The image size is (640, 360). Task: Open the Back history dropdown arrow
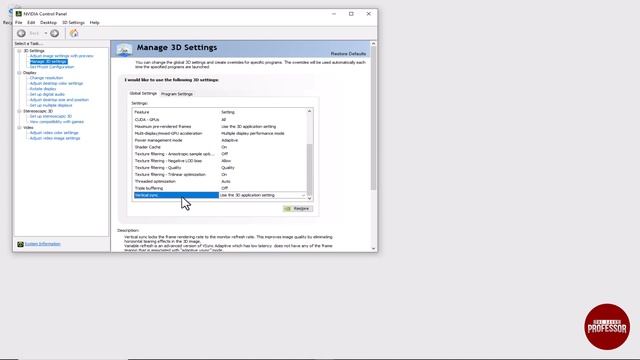tap(46, 33)
